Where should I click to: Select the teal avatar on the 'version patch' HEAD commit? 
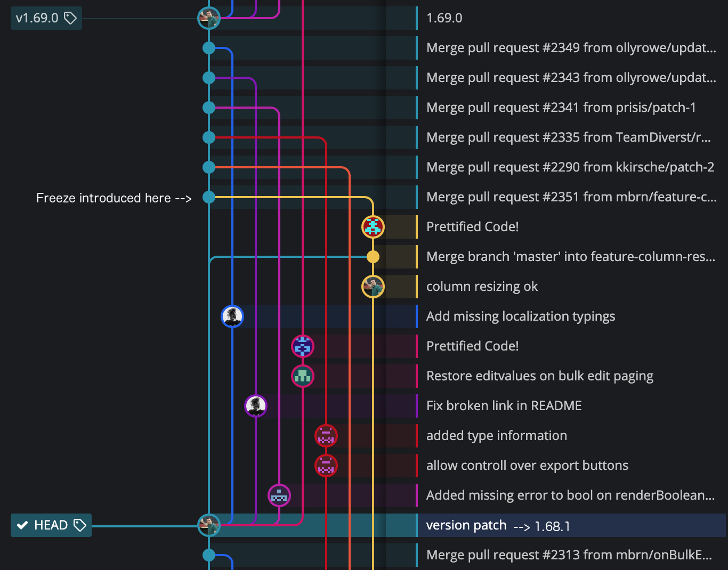click(209, 525)
